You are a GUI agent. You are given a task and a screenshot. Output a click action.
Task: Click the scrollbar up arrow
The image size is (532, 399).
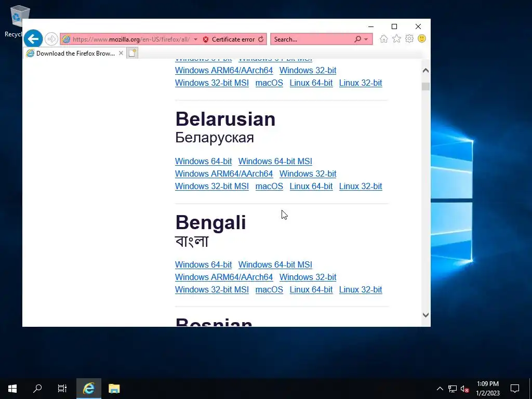pyautogui.click(x=425, y=71)
